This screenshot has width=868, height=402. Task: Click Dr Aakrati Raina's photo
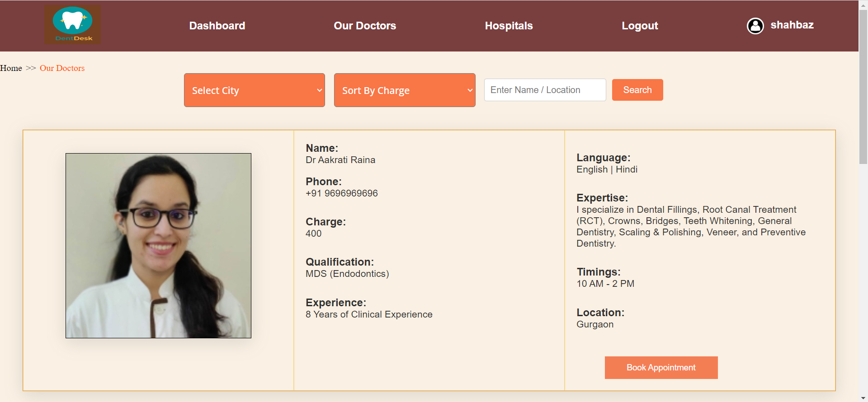[158, 246]
